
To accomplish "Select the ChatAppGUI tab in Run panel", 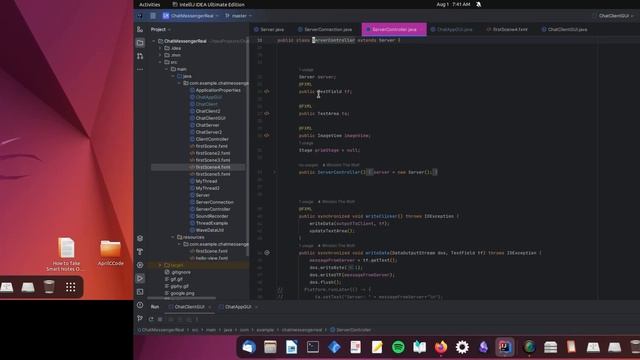I will click(238, 307).
